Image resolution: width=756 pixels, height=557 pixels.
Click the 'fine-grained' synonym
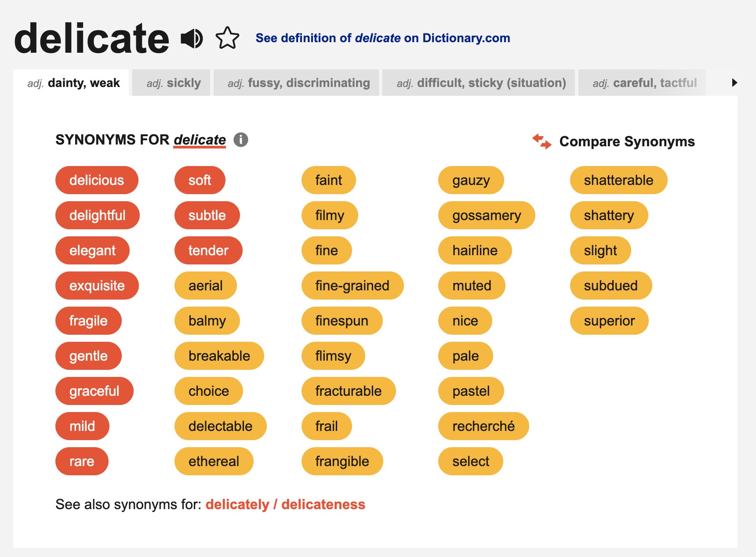pos(353,286)
